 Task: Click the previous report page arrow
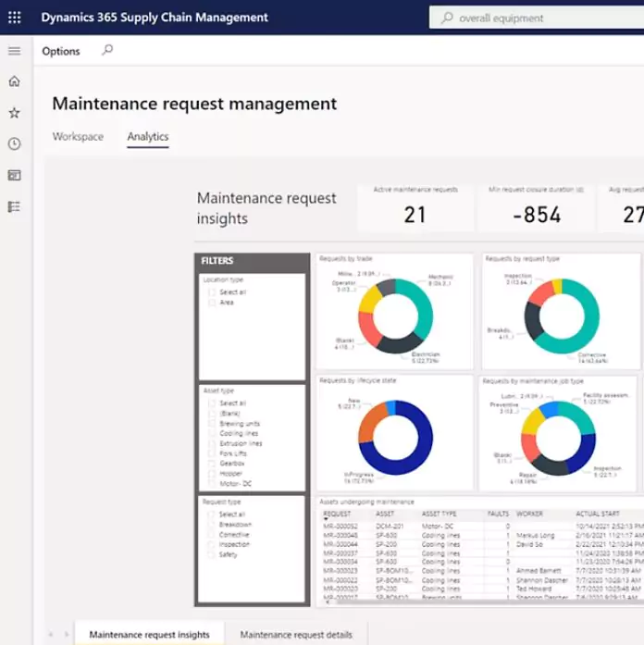(x=50, y=635)
